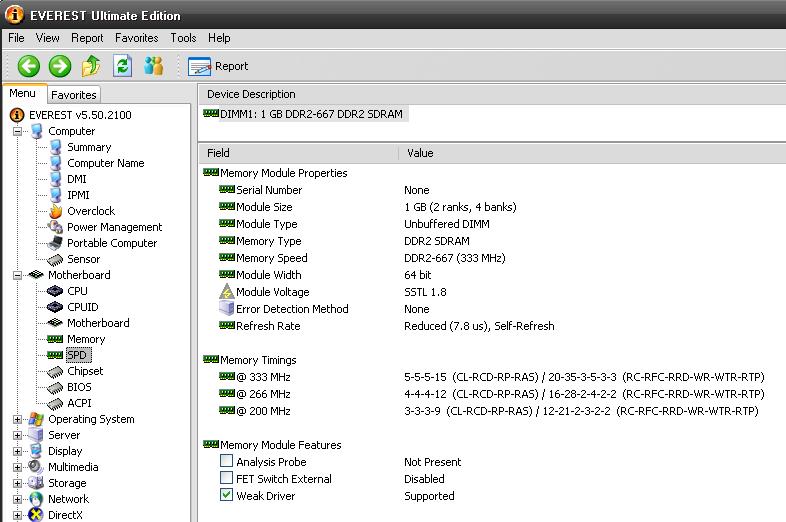Click the Sensor chip icon
This screenshot has width=786, height=522.
(55, 259)
